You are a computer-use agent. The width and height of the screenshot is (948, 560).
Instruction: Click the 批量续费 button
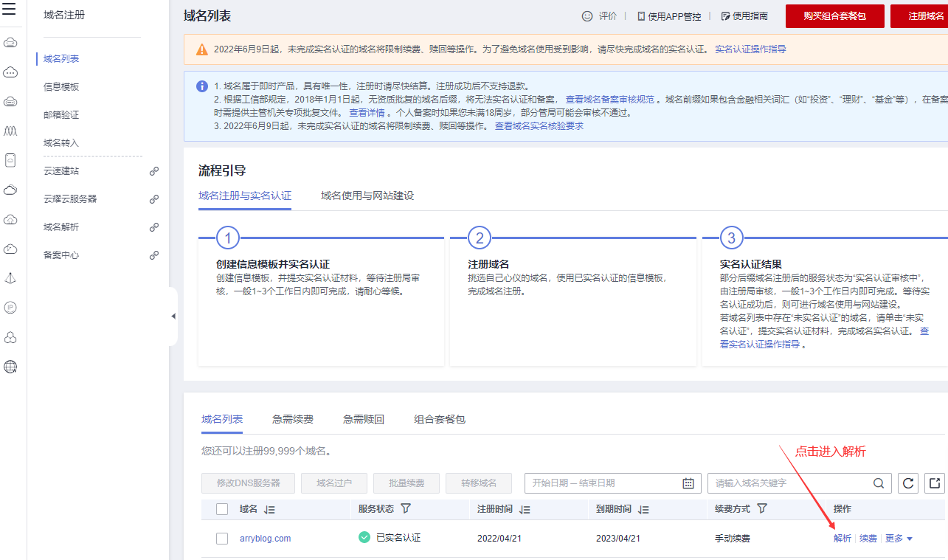(x=406, y=483)
